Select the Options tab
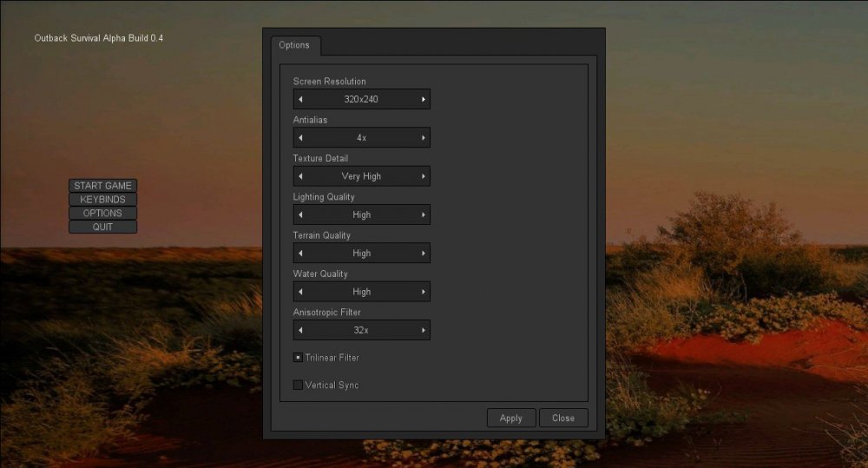Screen dimensions: 868x468 (x=294, y=45)
